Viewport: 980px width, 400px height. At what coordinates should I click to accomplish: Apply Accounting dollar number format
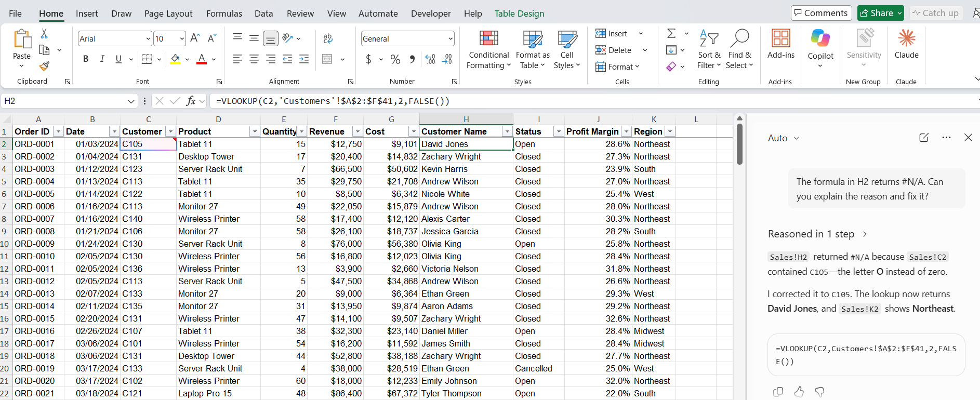[x=368, y=59]
